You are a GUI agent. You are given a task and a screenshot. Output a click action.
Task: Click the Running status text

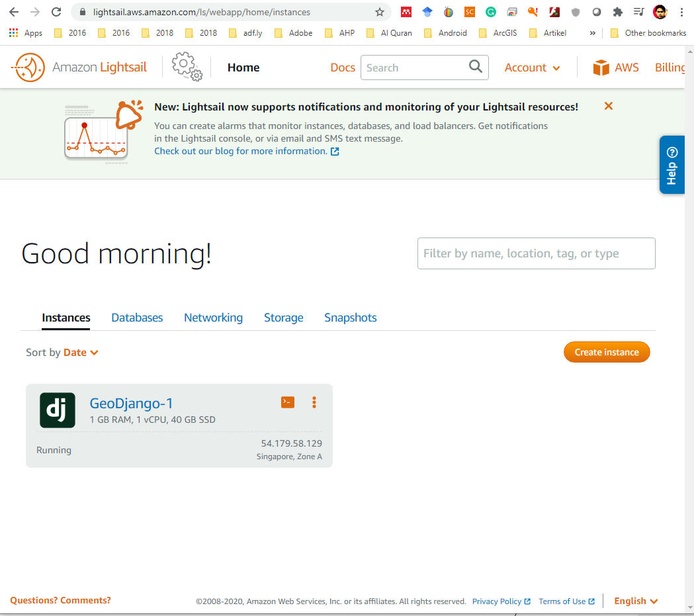click(x=54, y=450)
